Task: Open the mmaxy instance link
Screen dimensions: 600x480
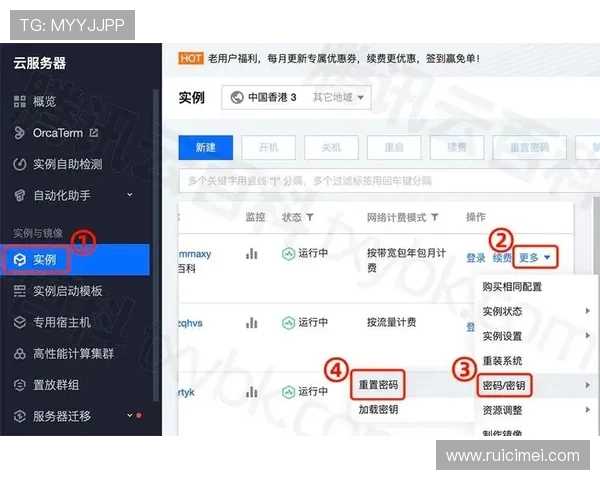Action: point(195,254)
